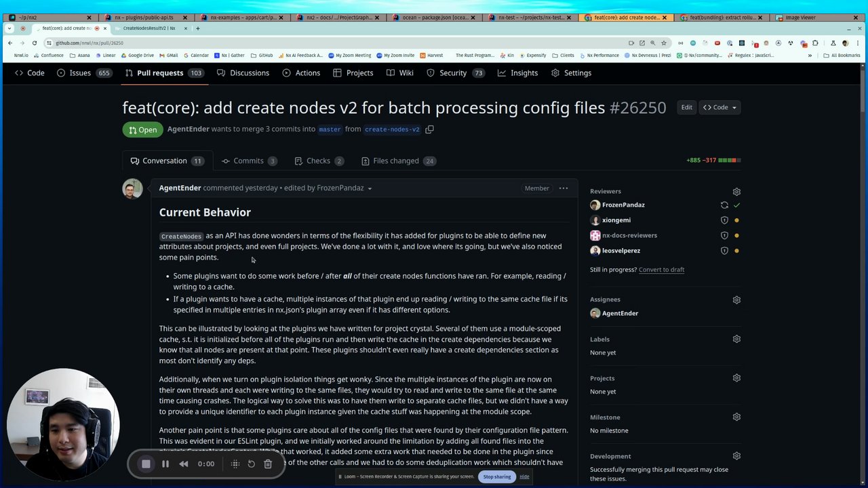Open the Security tab
Image resolution: width=868 pixels, height=488 pixels.
455,73
